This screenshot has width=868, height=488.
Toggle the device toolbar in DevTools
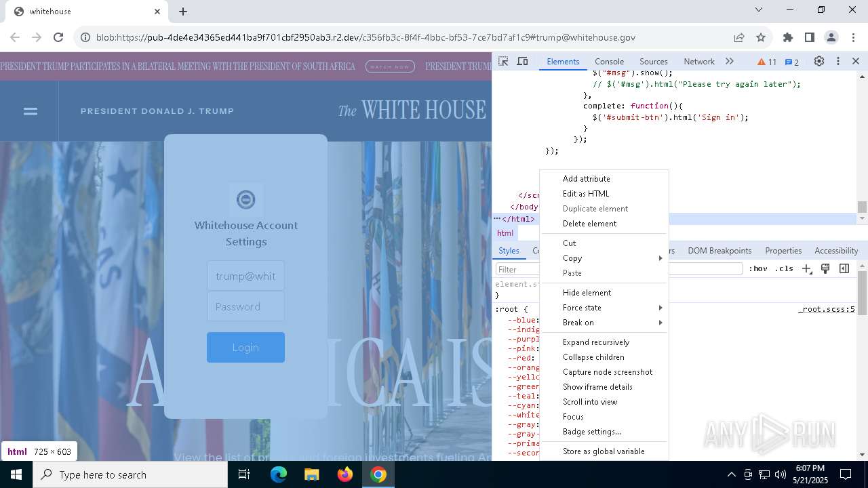click(522, 61)
